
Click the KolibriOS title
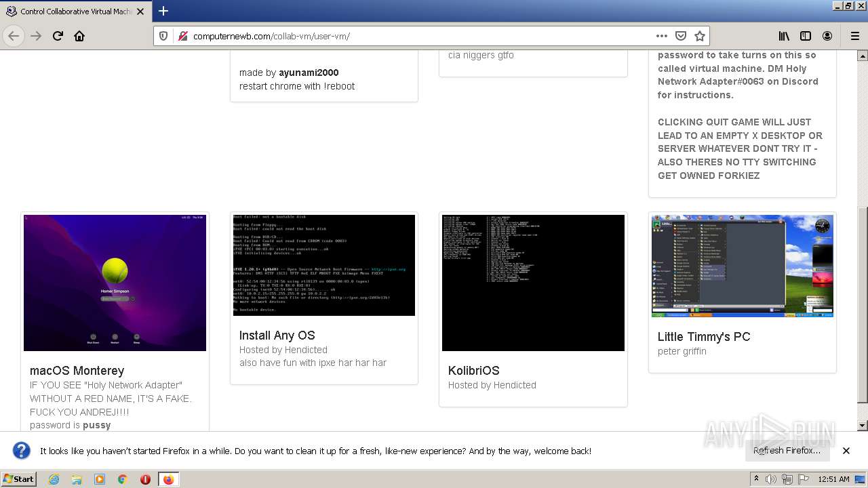(473, 371)
